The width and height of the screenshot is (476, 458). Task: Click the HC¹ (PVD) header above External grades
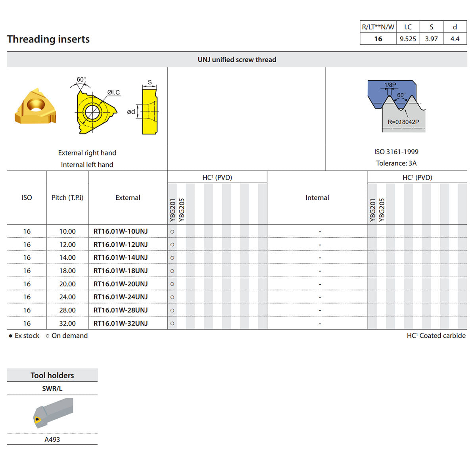click(217, 177)
